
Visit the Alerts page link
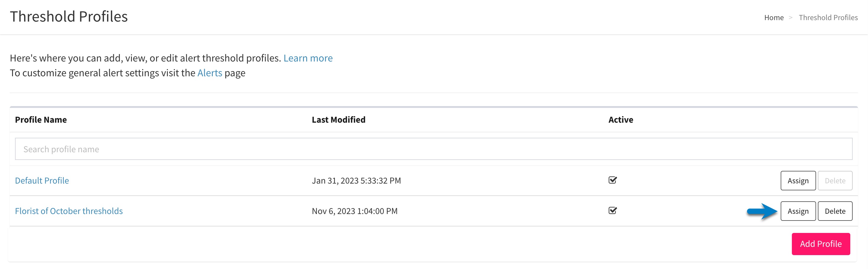click(209, 72)
